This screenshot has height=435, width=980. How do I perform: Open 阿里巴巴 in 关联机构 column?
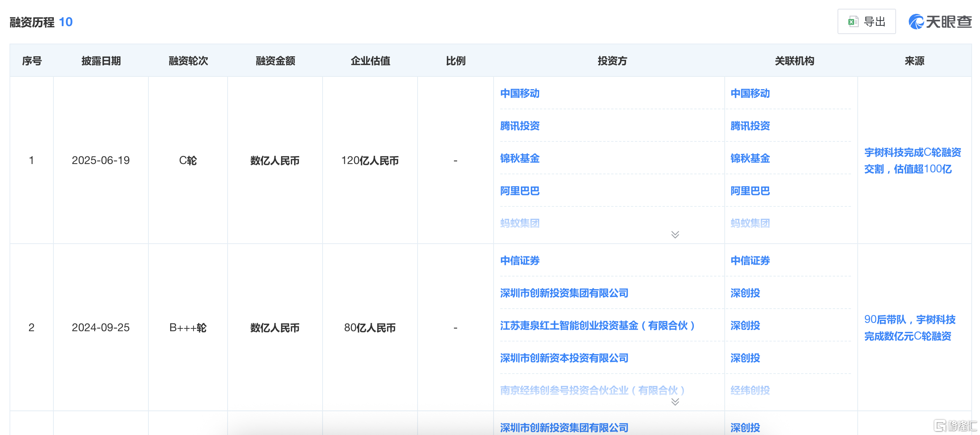(x=750, y=191)
